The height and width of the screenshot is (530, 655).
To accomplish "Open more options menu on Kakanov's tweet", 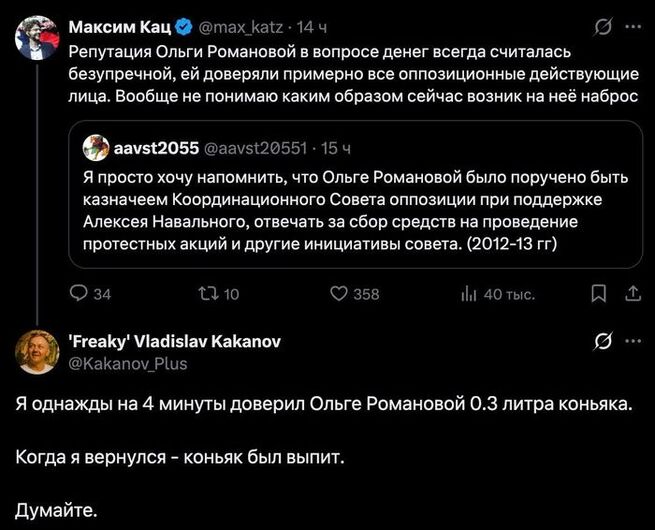I will (632, 341).
